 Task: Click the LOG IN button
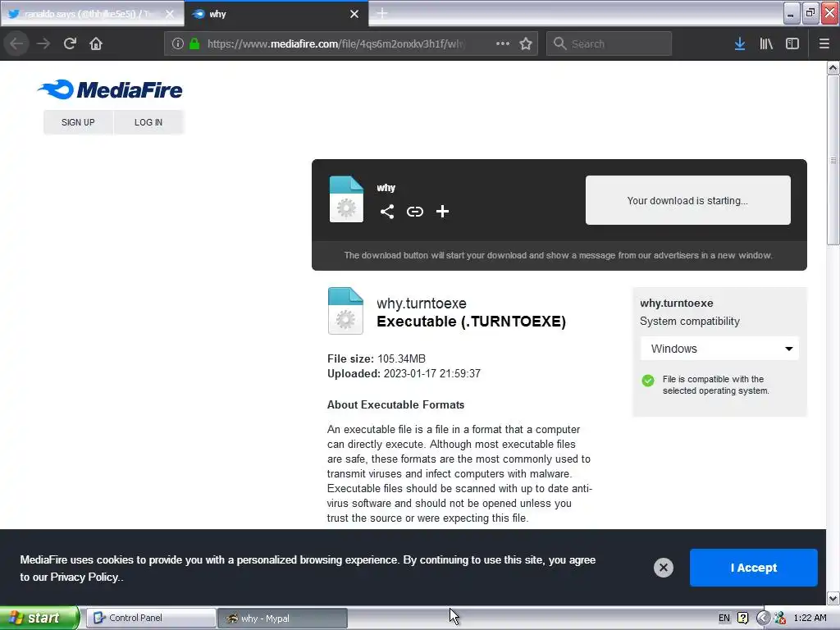pyautogui.click(x=148, y=122)
